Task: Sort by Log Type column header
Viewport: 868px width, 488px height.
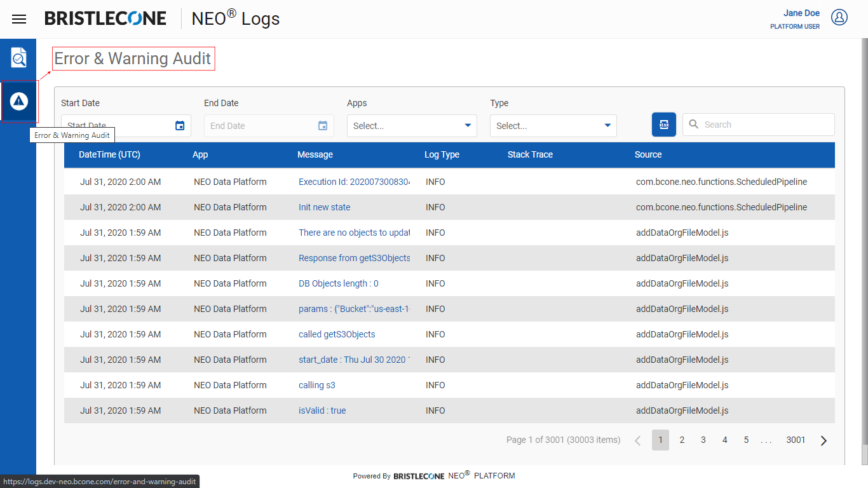Action: (442, 154)
